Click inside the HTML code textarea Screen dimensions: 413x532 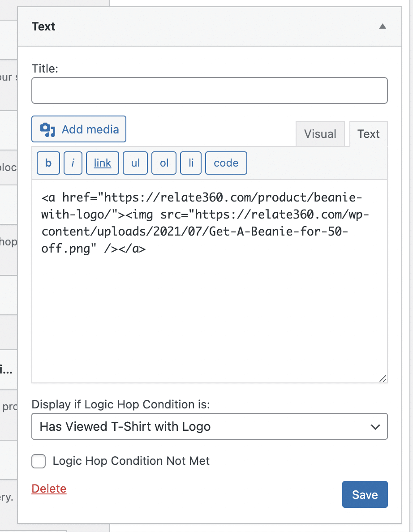(x=209, y=291)
